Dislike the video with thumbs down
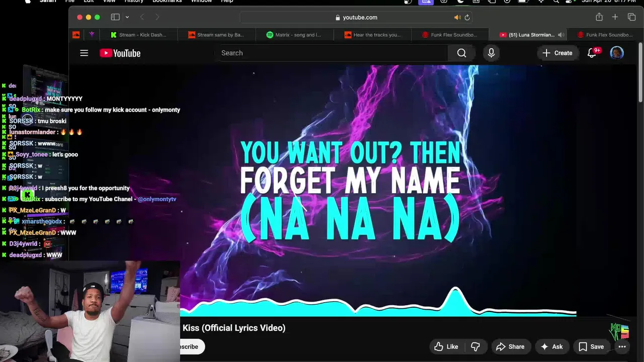This screenshot has height=362, width=644. 475,346
